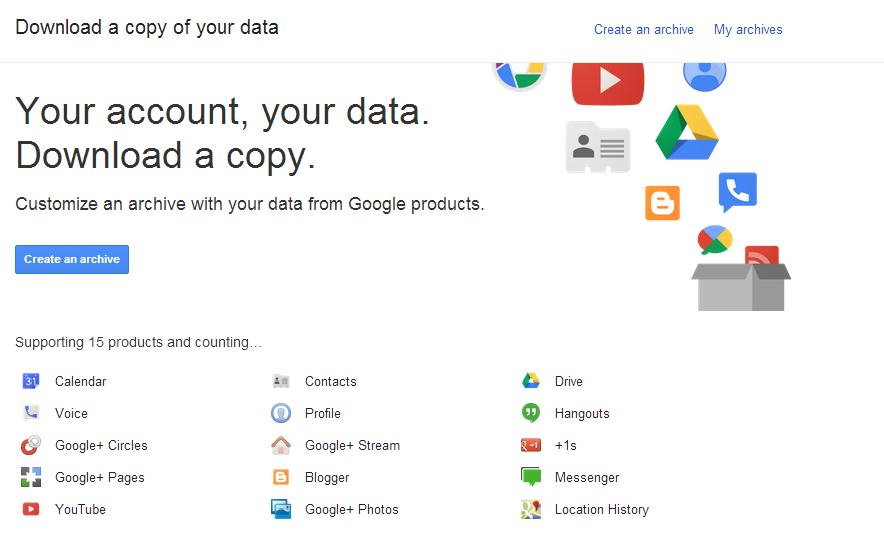
Task: Click the large YouTube play illustration
Action: coord(607,82)
